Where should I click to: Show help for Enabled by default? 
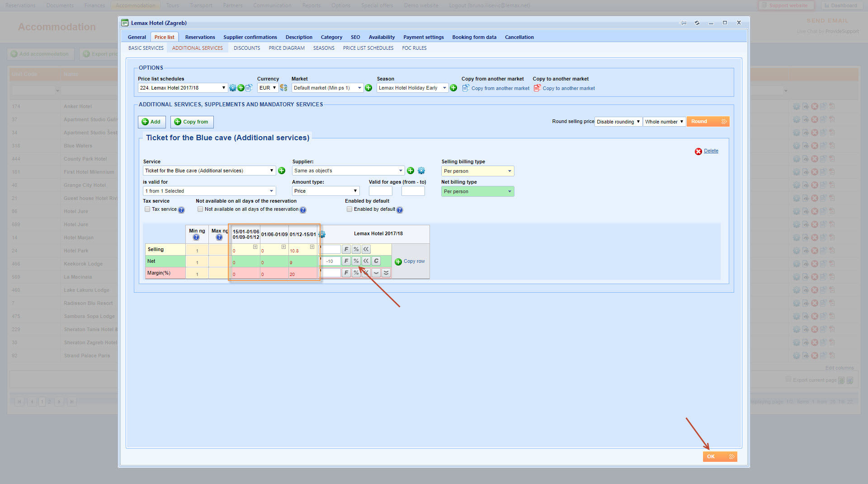tap(400, 210)
